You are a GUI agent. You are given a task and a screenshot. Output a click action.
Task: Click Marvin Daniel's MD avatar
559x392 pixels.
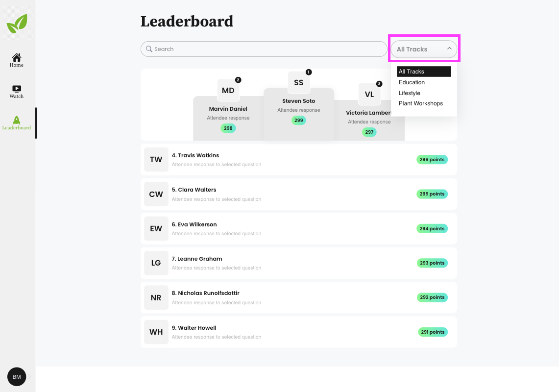coord(228,90)
